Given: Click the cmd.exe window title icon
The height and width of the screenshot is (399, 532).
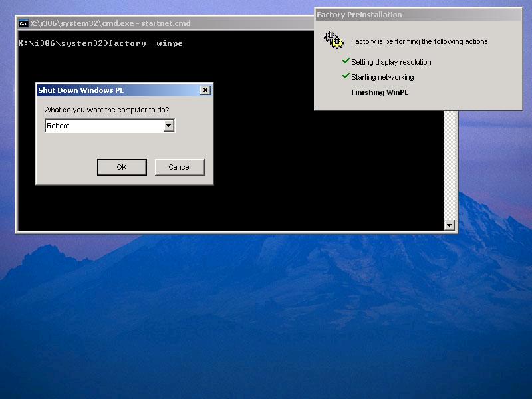Looking at the screenshot, I should tap(23, 23).
